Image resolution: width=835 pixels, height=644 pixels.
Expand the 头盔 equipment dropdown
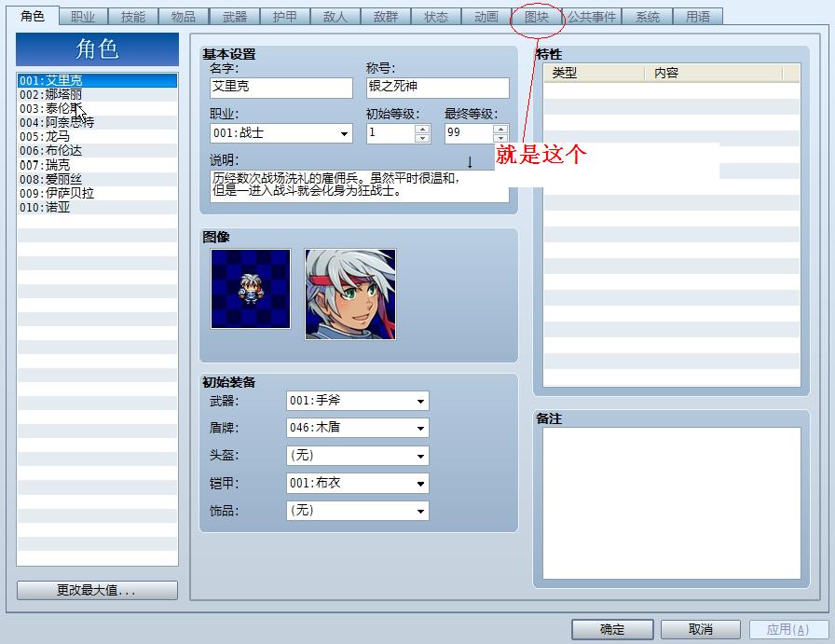point(357,456)
